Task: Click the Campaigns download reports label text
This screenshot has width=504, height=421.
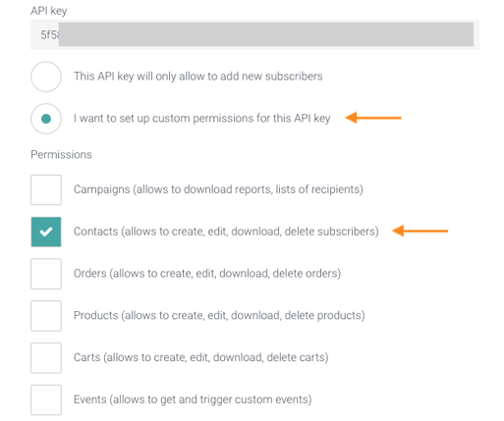Action: 218,189
